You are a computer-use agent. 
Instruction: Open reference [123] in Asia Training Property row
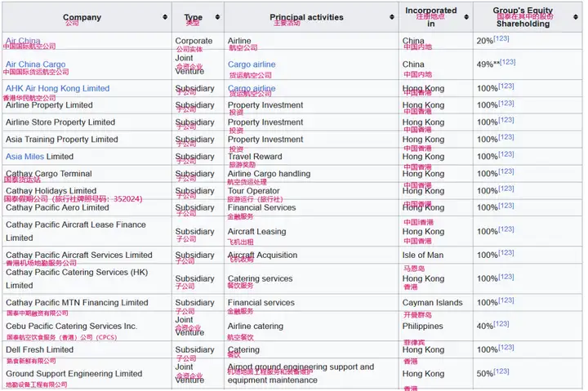tap(506, 137)
